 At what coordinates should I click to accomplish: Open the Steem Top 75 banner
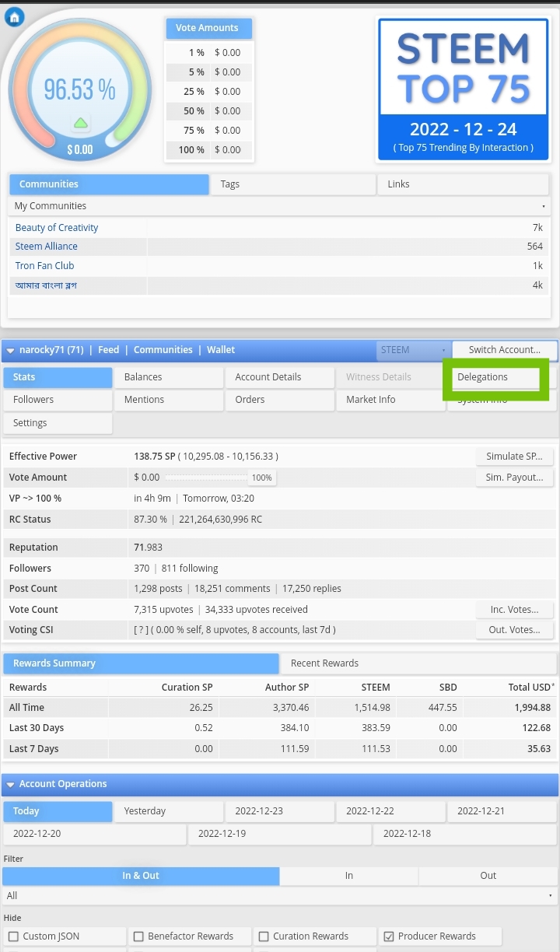point(464,90)
